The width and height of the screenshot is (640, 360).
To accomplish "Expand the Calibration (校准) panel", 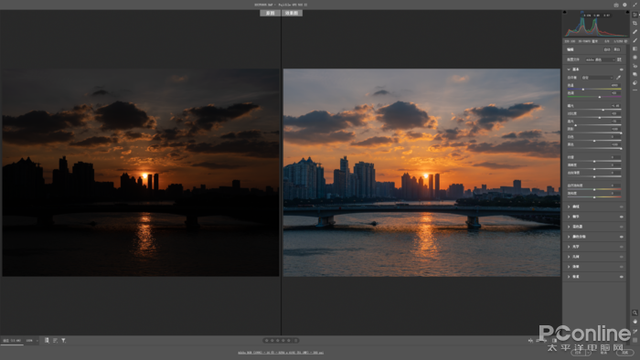I will 569,277.
